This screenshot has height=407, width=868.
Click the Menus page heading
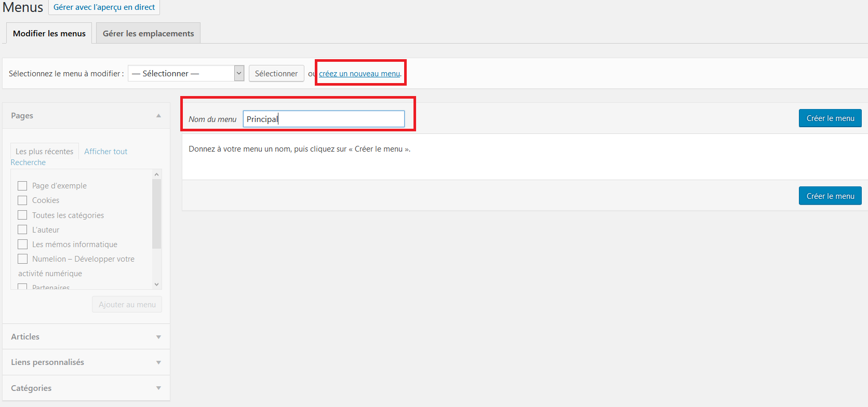[x=23, y=7]
